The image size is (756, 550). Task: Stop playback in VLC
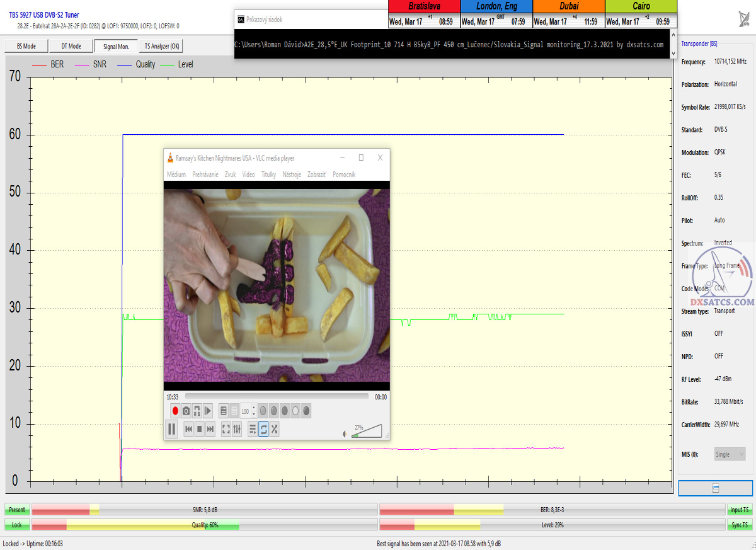[199, 430]
